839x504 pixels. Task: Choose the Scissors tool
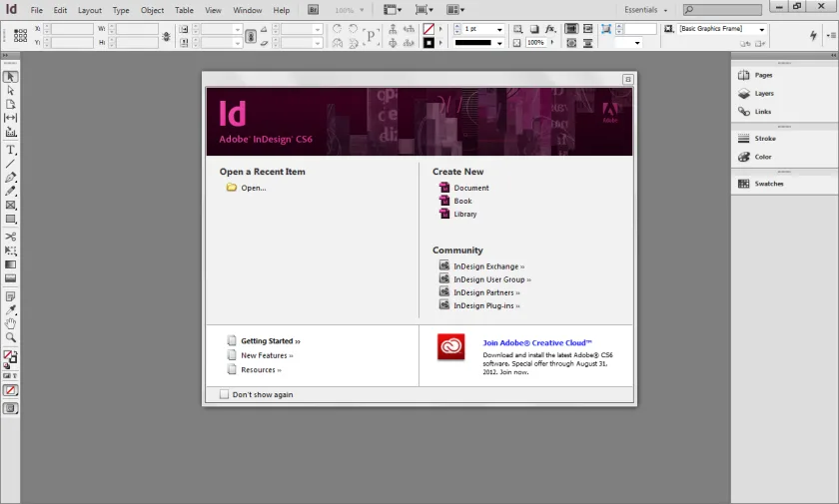10,237
